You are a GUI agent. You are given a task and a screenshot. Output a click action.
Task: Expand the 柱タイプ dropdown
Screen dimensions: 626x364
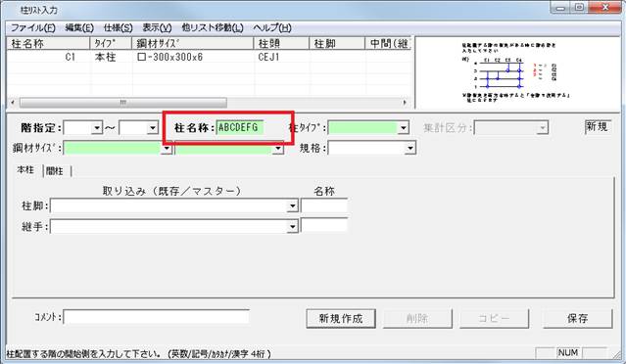click(404, 127)
